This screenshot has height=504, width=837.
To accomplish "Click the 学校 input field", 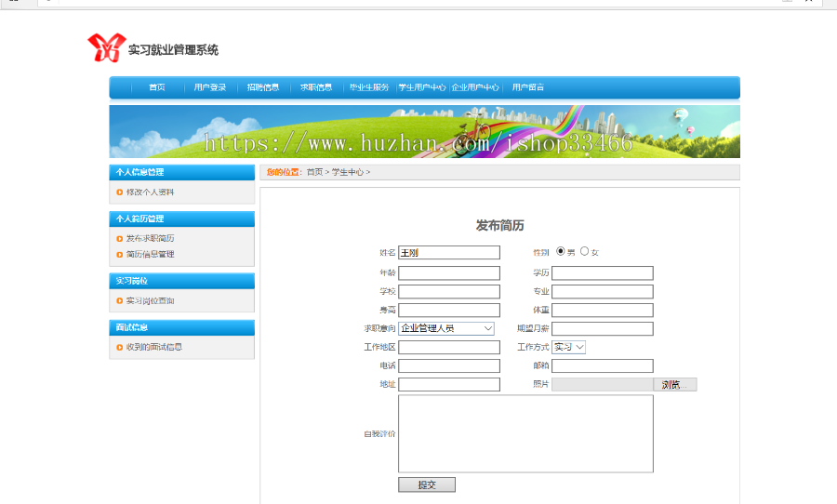I will [x=449, y=291].
